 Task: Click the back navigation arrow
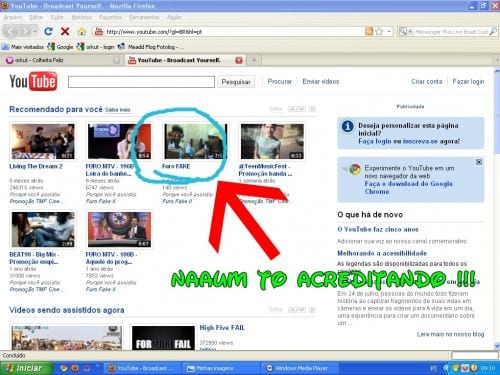(11, 32)
